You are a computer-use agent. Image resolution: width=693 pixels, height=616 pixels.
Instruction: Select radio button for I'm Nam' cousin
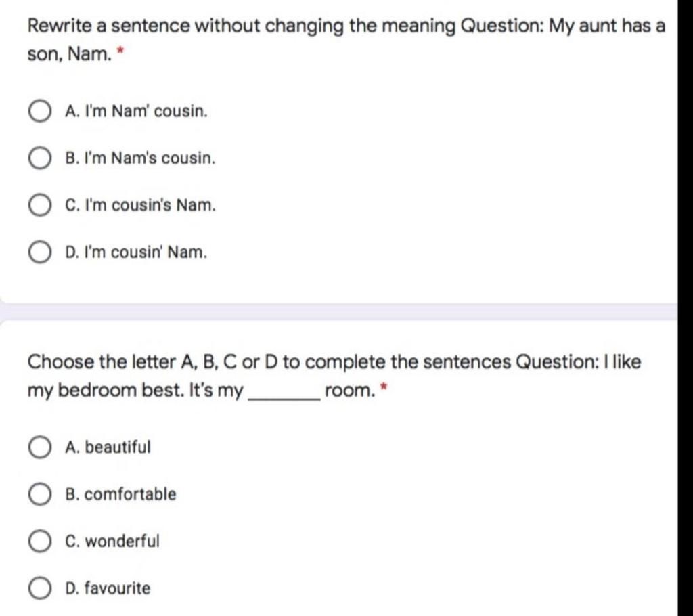click(x=40, y=112)
